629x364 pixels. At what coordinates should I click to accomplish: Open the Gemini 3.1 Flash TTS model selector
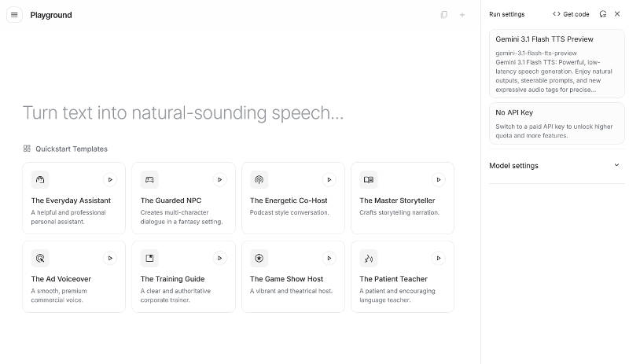(557, 63)
